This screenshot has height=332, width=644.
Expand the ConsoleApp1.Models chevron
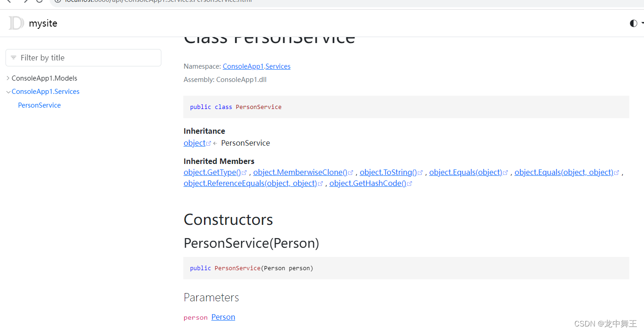click(8, 78)
